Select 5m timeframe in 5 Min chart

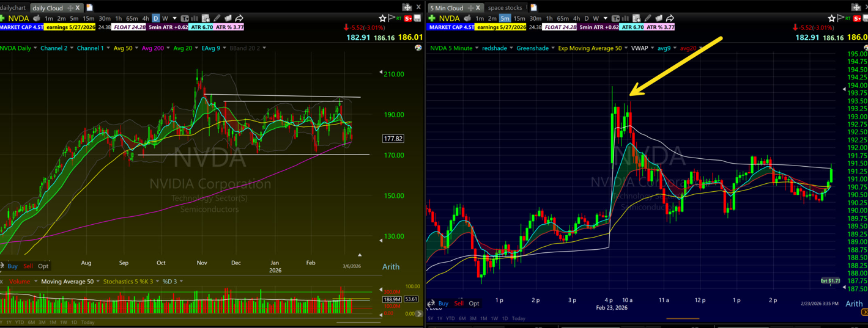tap(505, 18)
